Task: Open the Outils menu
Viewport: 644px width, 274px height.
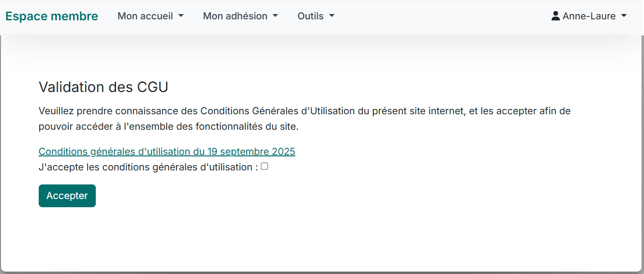Action: tap(311, 16)
